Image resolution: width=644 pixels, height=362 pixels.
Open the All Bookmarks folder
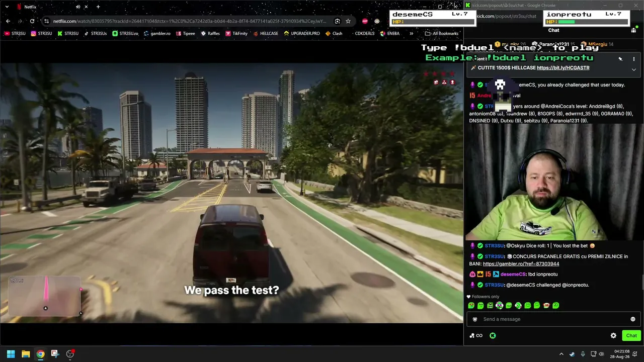(x=442, y=34)
